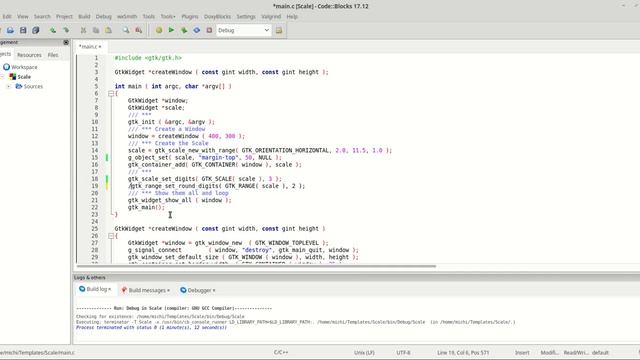Close the Build log tab
Screen dimensions: 640x360
click(109, 289)
